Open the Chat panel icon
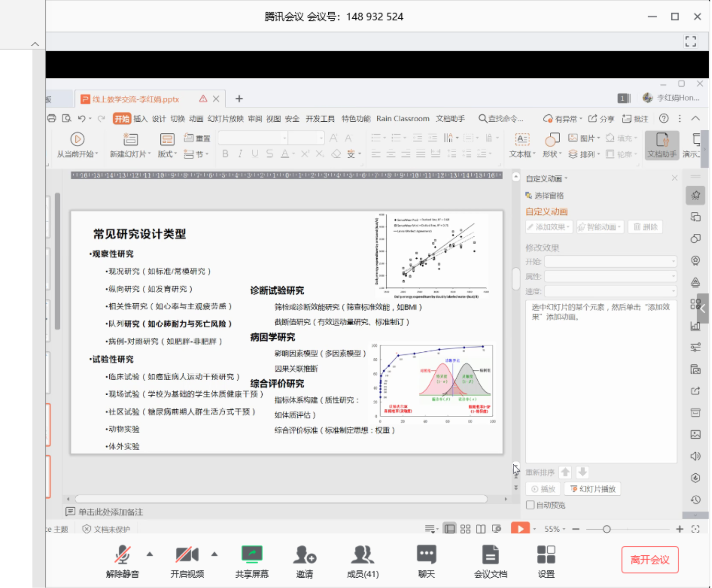 pyautogui.click(x=426, y=555)
